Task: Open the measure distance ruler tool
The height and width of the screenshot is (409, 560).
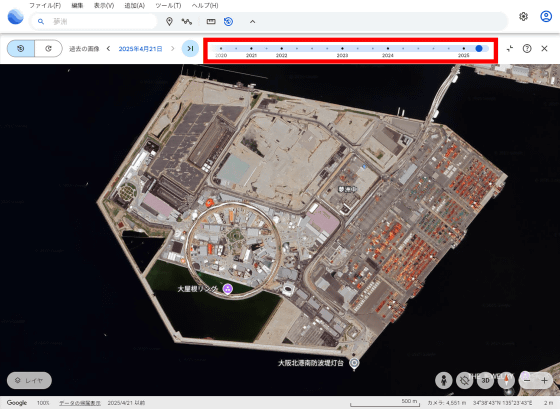Action: coord(211,21)
